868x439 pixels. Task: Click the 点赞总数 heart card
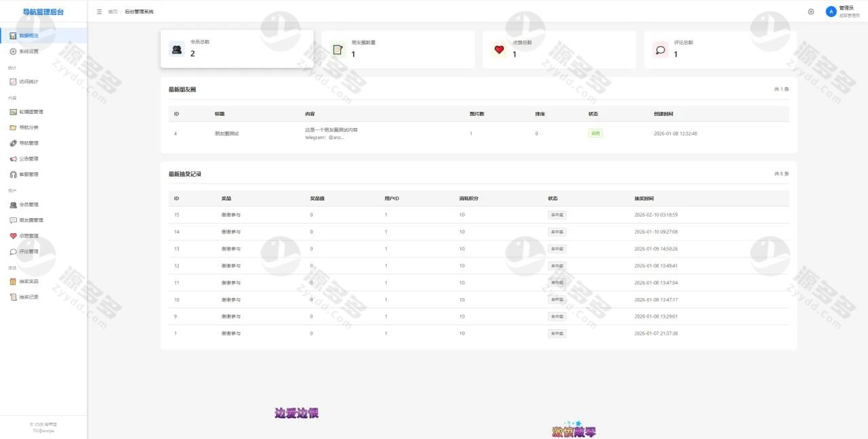click(559, 49)
